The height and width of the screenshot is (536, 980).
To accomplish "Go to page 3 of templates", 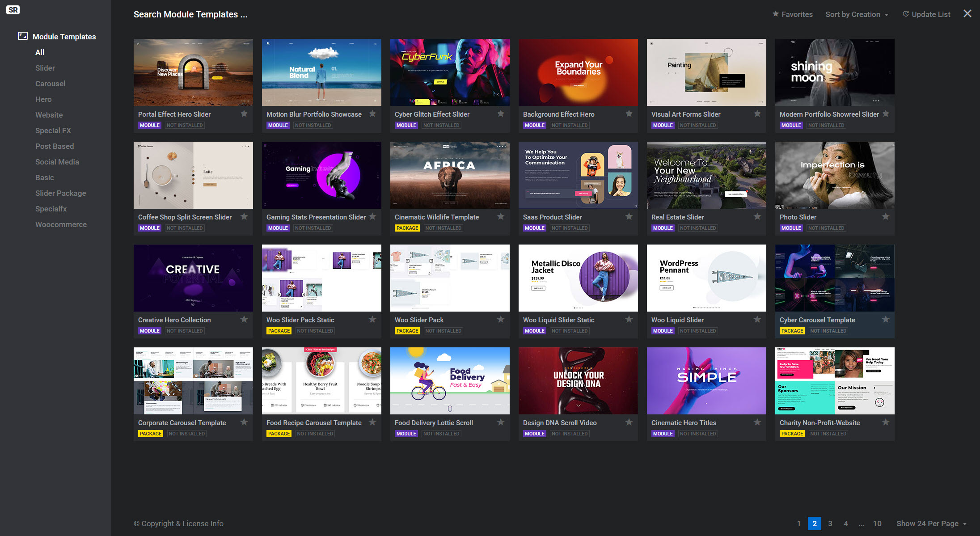I will tap(830, 523).
